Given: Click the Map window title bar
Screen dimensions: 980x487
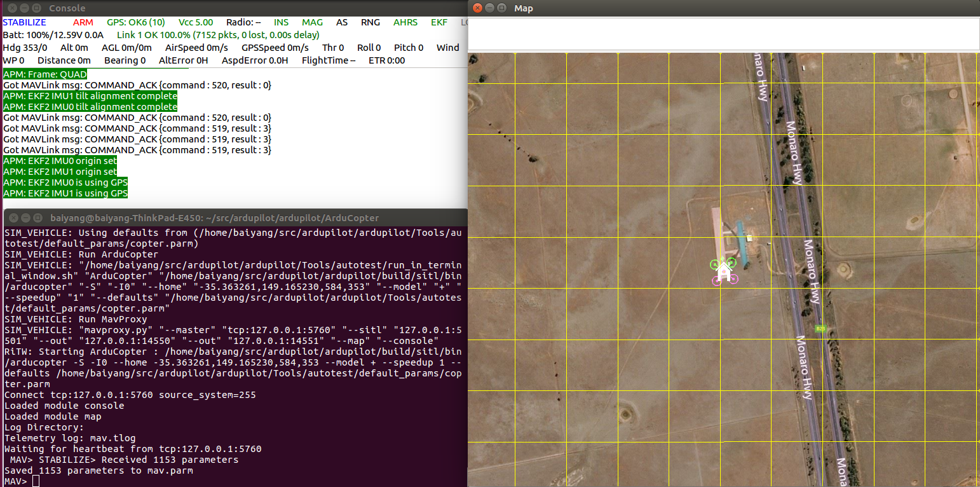Looking at the screenshot, I should click(724, 8).
